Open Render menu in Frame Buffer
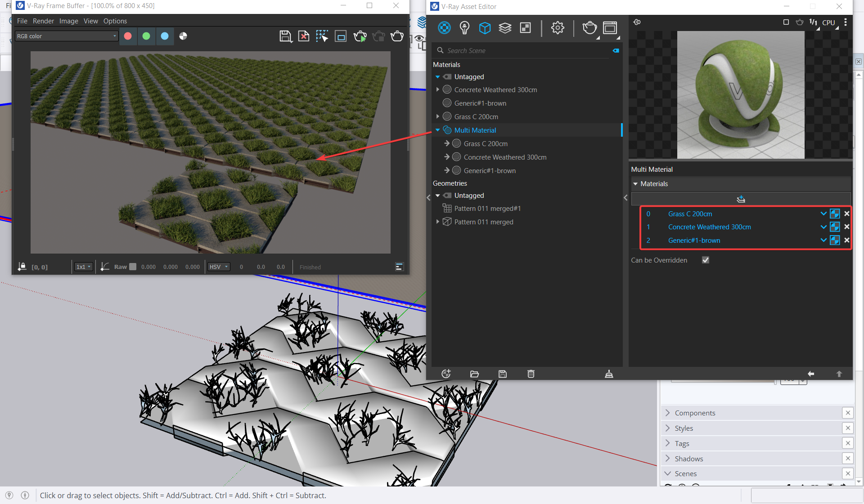The width and height of the screenshot is (864, 504). (43, 21)
